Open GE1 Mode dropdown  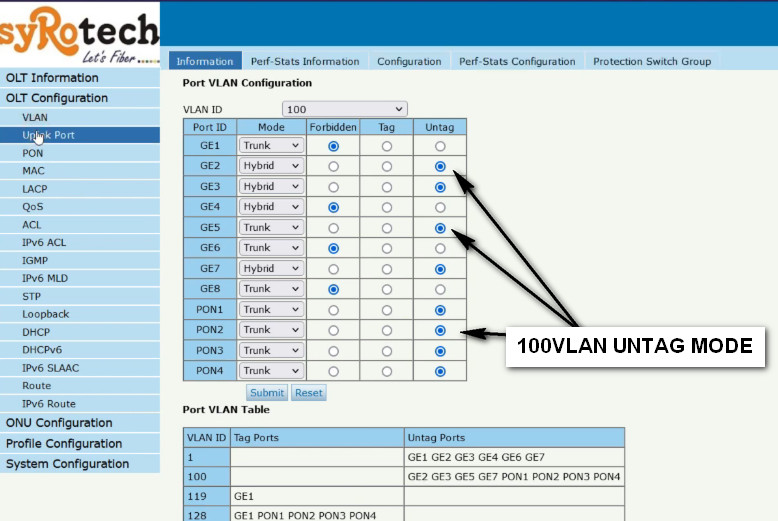point(270,146)
